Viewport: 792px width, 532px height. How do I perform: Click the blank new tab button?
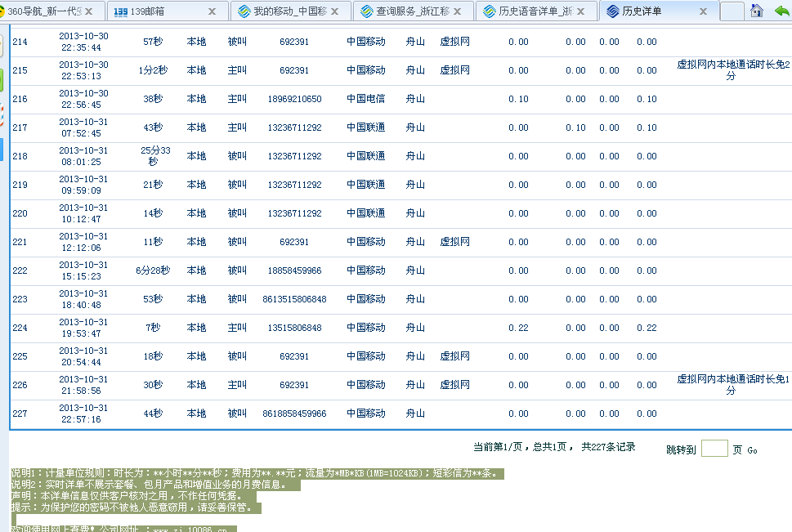pyautogui.click(x=732, y=11)
